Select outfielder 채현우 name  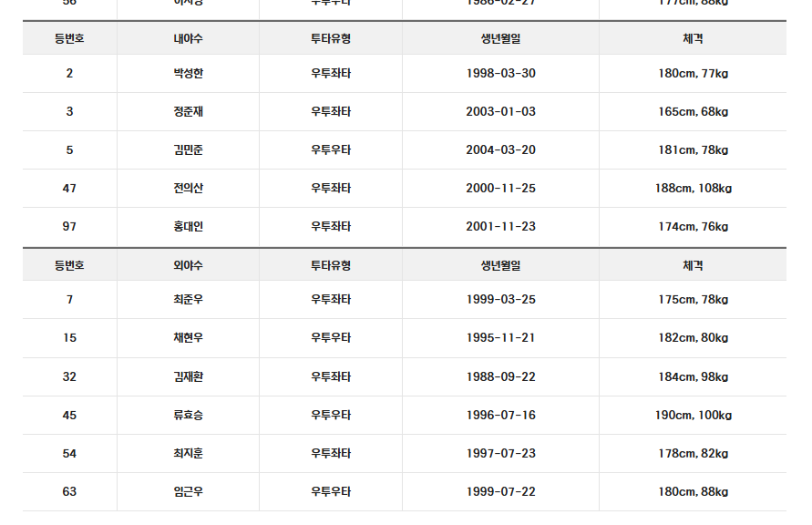coord(188,338)
